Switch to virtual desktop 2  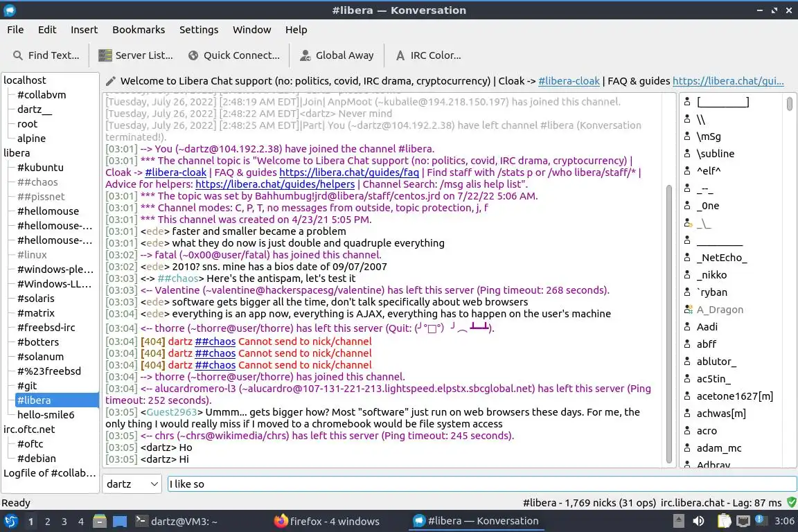click(47, 522)
